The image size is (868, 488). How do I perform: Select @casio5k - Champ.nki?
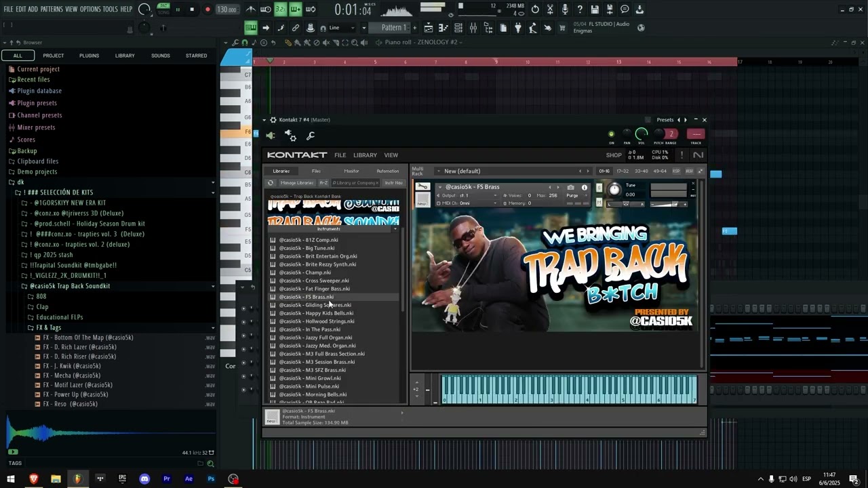pos(305,272)
